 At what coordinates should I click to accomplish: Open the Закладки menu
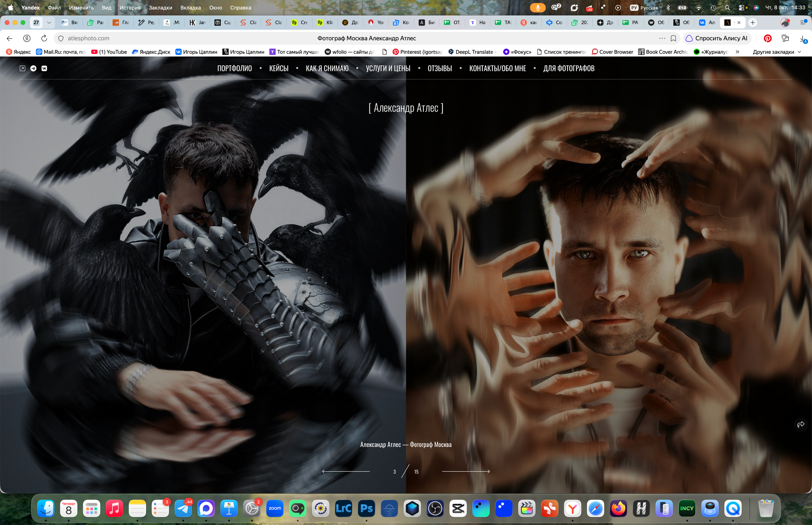160,8
